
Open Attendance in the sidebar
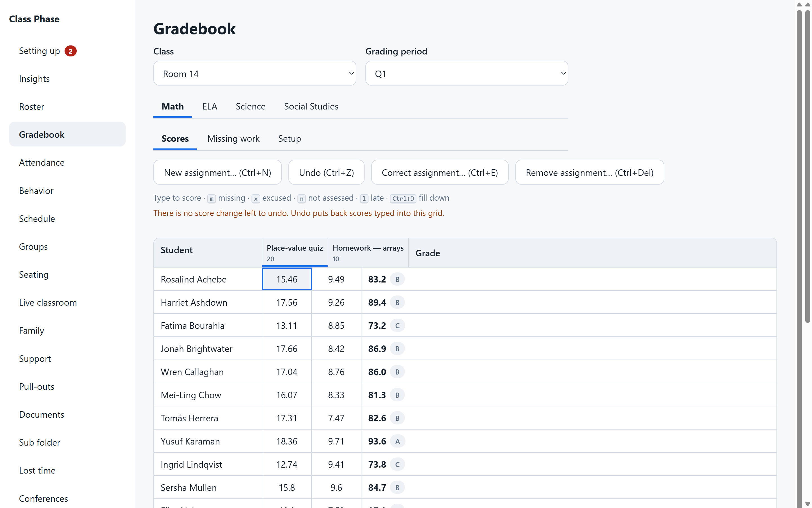pos(67,163)
